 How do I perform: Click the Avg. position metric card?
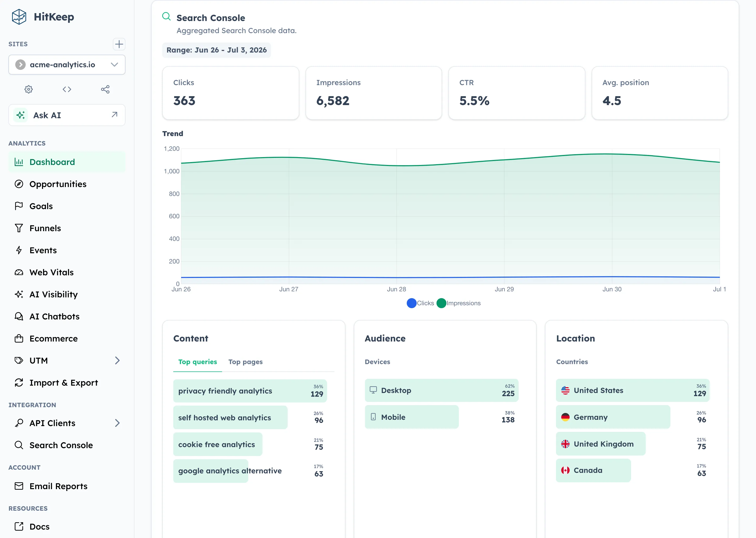[x=660, y=93]
